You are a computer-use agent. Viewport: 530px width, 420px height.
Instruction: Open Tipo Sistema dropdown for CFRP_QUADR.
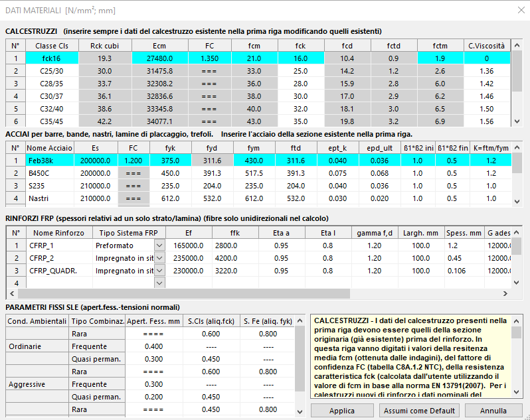click(x=159, y=271)
